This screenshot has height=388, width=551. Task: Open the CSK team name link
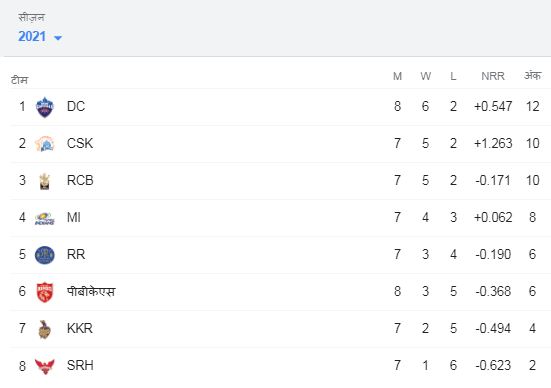(80, 143)
